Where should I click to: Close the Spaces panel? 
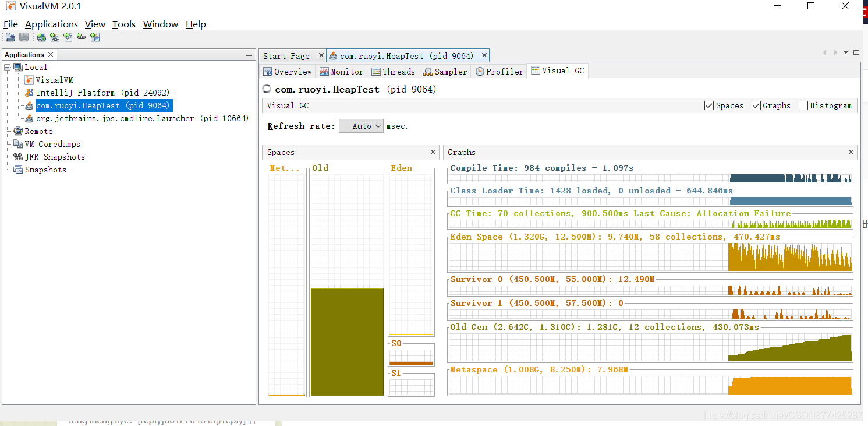pos(433,152)
